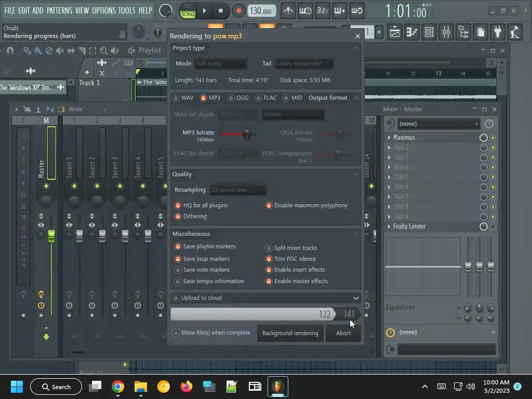The height and width of the screenshot is (399, 532).
Task: Open the Resampling 32-point sinc dropdown
Action: point(238,190)
